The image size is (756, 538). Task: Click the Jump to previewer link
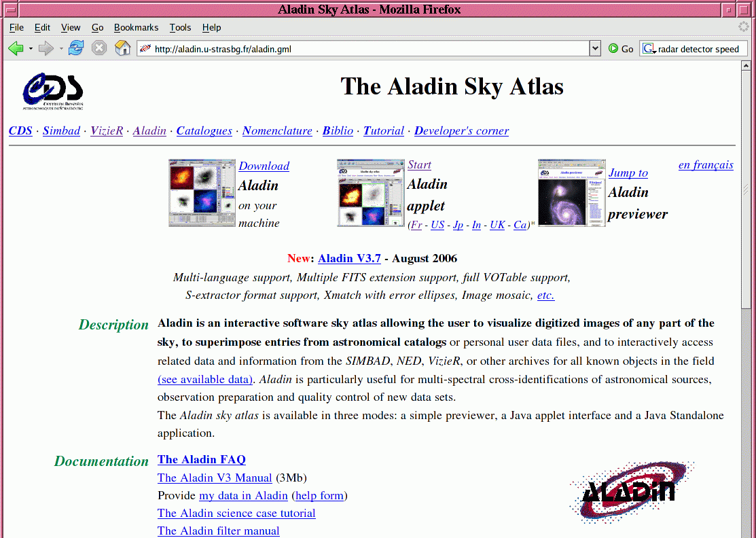(628, 173)
